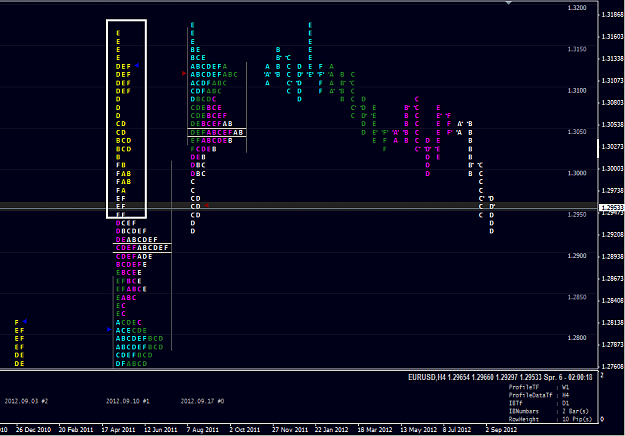This screenshot has width=625, height=436.
Task: Click the 1.31073 price on the scale
Action: (x=612, y=81)
